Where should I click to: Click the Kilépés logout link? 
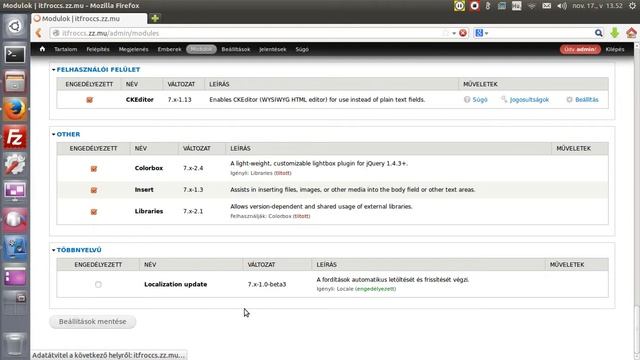[x=615, y=49]
